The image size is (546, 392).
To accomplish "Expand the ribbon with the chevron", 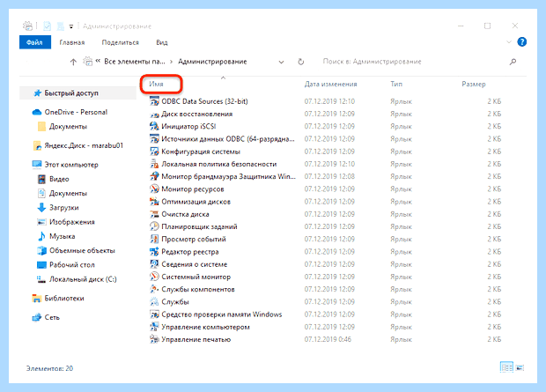I will coord(509,42).
